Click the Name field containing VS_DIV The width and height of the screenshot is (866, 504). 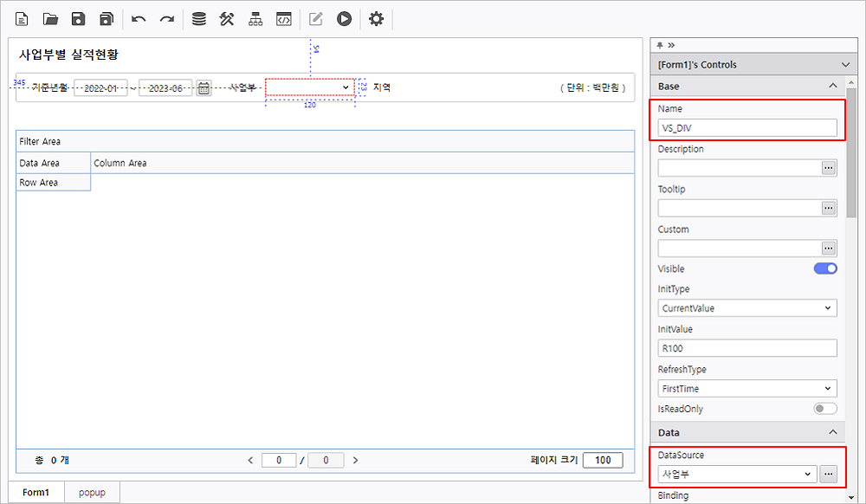click(x=747, y=128)
